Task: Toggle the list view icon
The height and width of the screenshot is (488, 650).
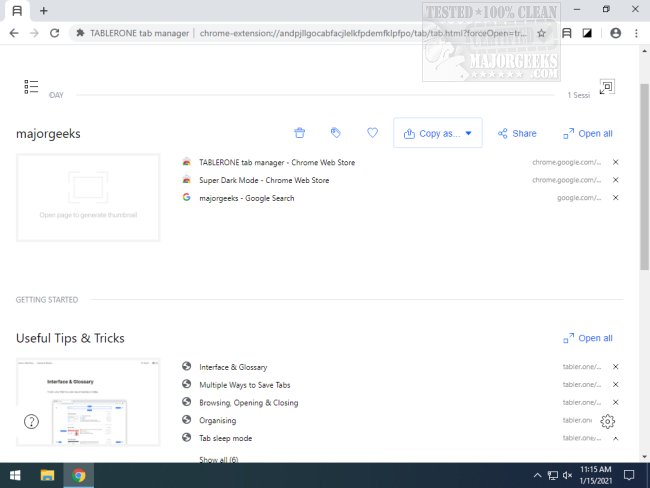Action: point(31,87)
